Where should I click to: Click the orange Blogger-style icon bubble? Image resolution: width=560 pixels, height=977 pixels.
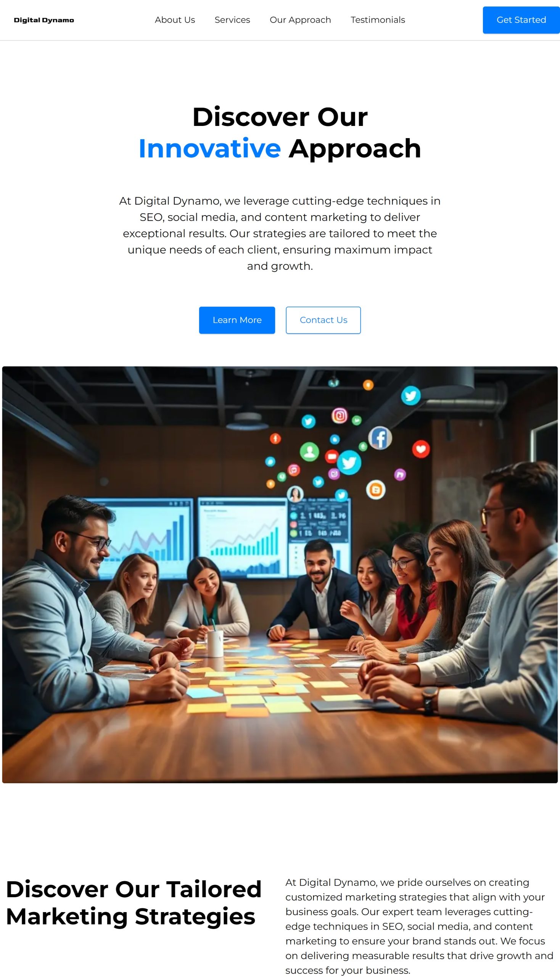point(375,490)
